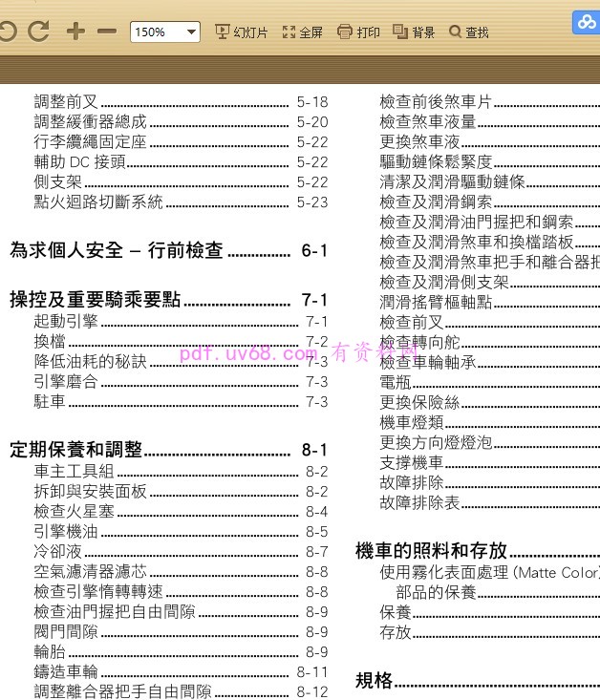600x700 pixels.
Task: Open the 操控及重要騎乘要點 chapter entry
Action: tap(95, 300)
